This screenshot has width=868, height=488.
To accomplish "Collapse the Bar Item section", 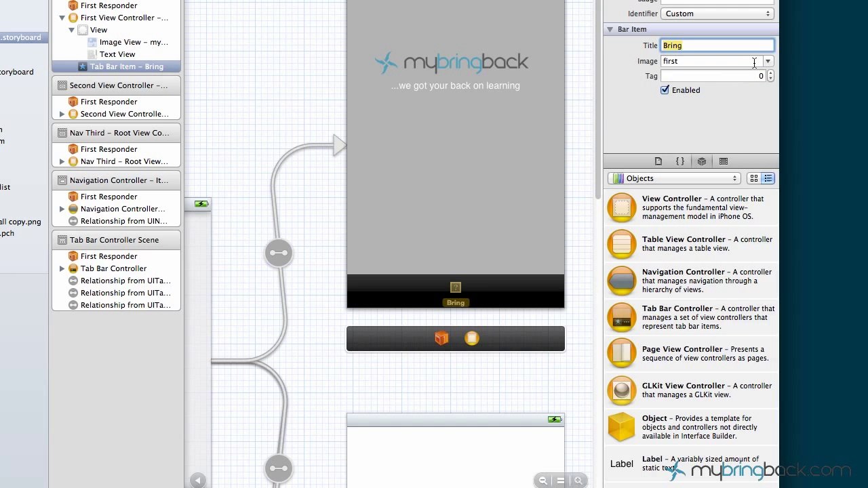I will click(x=610, y=29).
